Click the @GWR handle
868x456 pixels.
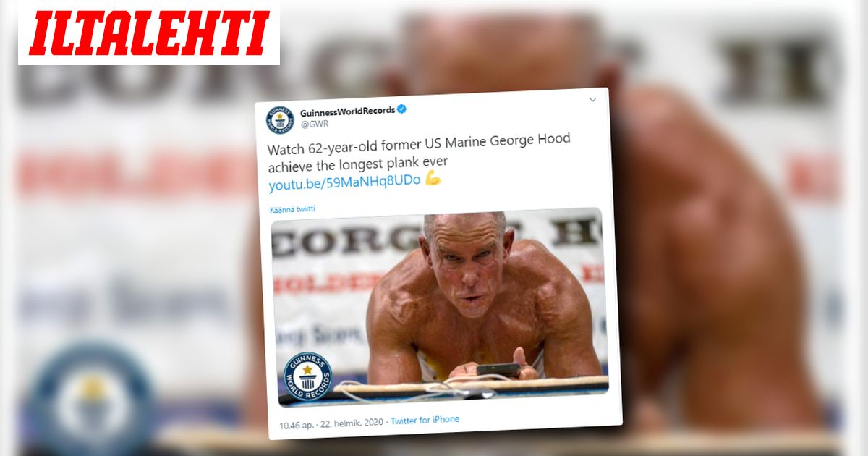313,124
